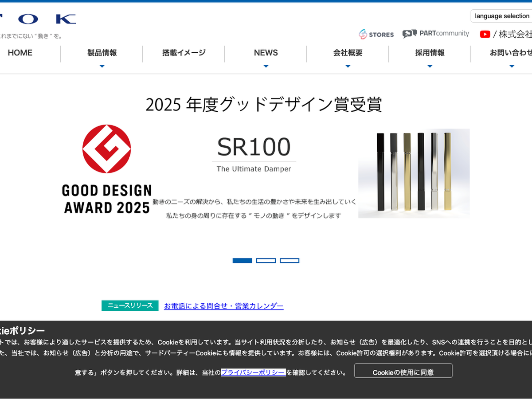Switch to the second carousel slide indicator

266,261
